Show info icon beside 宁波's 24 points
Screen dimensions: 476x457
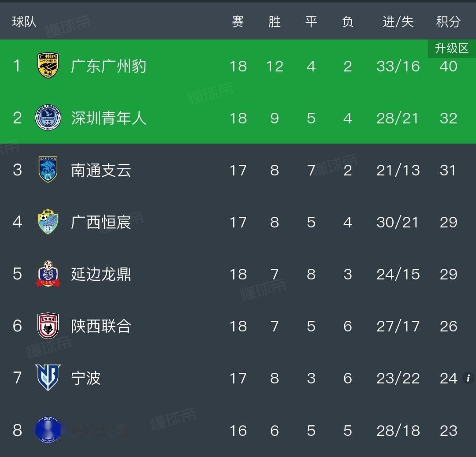468,378
